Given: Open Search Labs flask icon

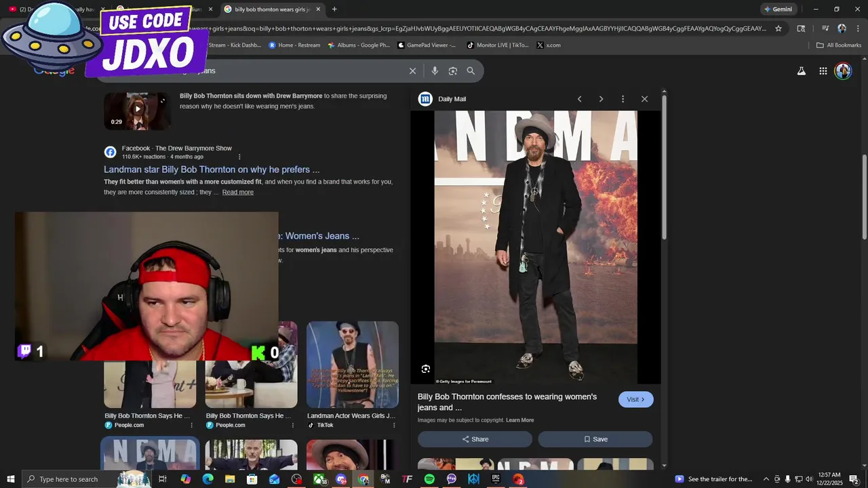Looking at the screenshot, I should pyautogui.click(x=801, y=70).
